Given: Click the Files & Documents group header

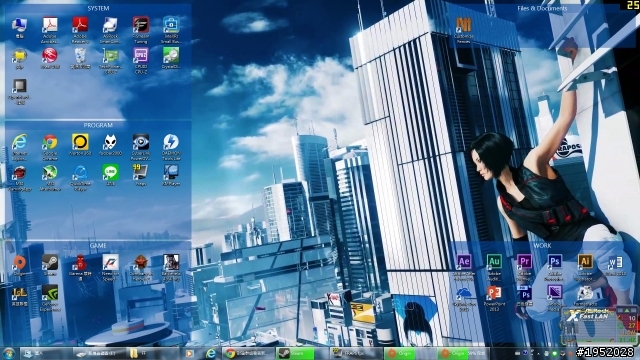Looking at the screenshot, I should pos(542,8).
